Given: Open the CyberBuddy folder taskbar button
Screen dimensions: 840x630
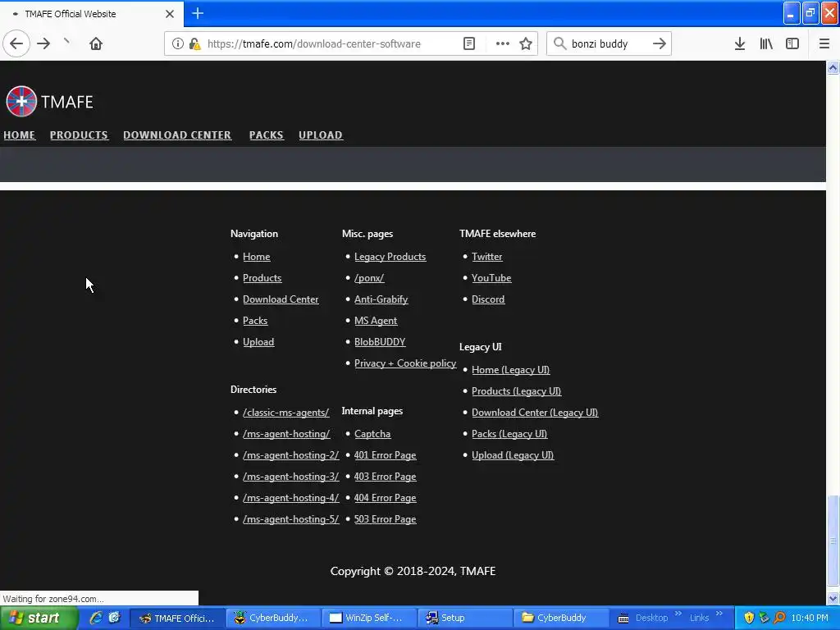Looking at the screenshot, I should click(x=561, y=619).
